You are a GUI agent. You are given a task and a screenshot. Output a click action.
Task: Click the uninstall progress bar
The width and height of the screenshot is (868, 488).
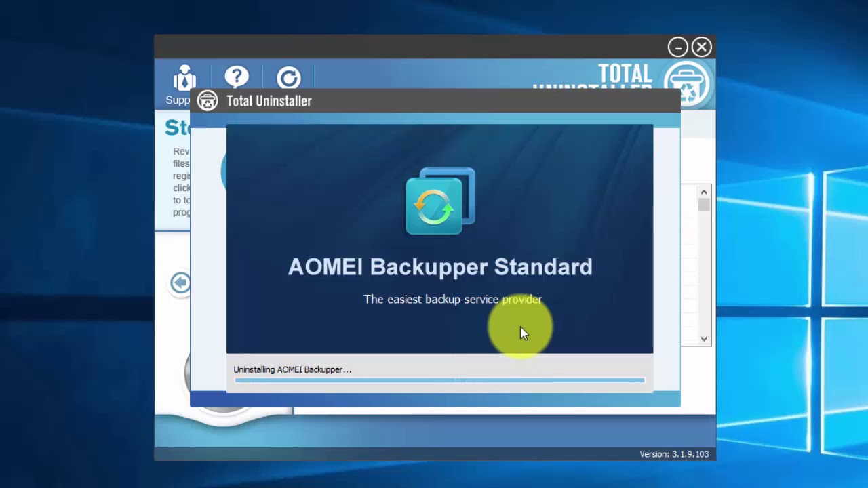439,381
